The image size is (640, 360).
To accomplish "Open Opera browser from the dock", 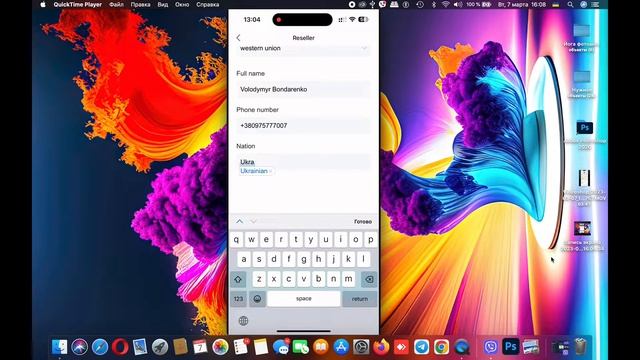I will tap(120, 347).
